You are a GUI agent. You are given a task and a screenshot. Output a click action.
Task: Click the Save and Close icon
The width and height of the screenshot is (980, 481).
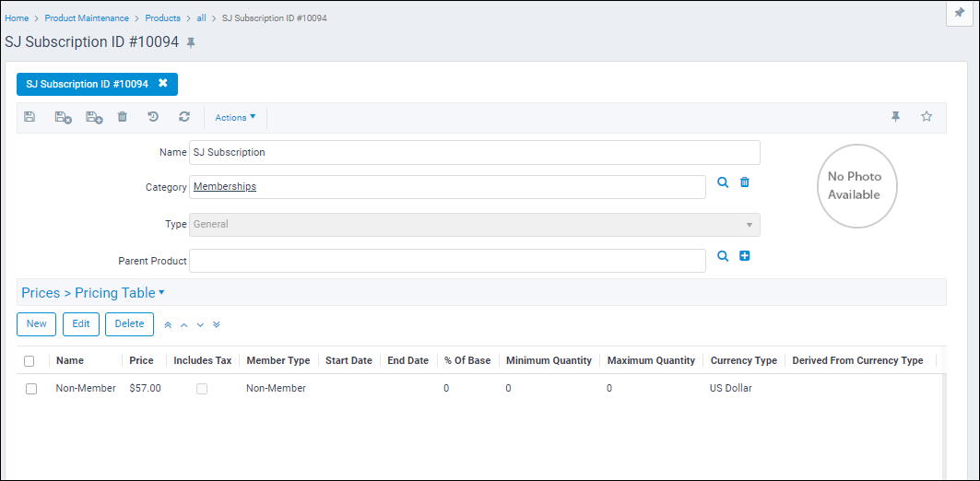tap(63, 117)
